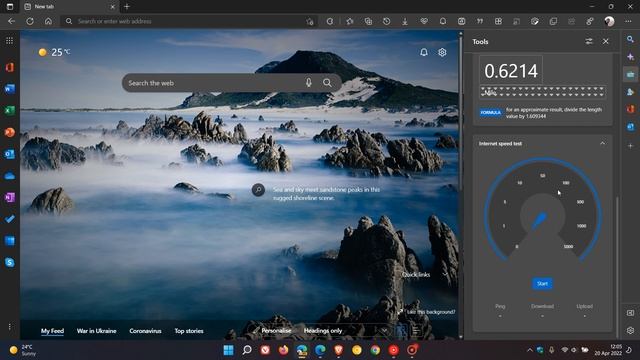
Task: Switch feed to grid view icon
Action: coord(401,331)
